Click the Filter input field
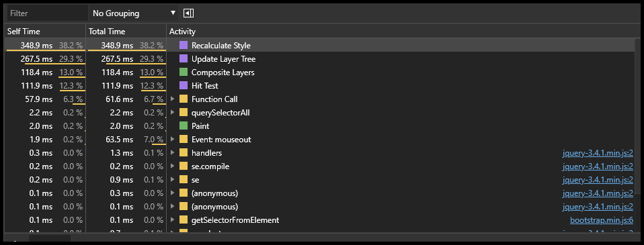 point(47,13)
